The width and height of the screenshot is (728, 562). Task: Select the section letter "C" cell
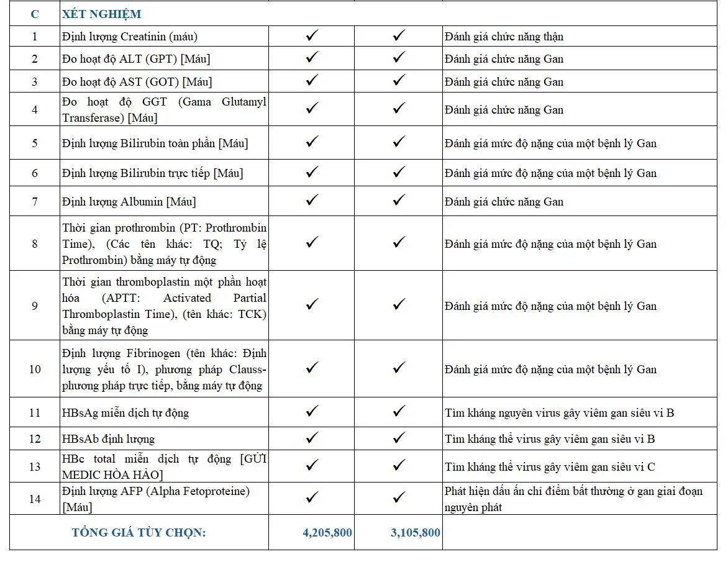pyautogui.click(x=35, y=14)
